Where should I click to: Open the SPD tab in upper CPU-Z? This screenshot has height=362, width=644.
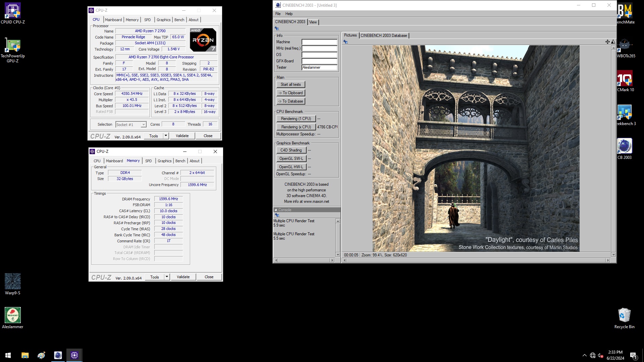(x=148, y=20)
